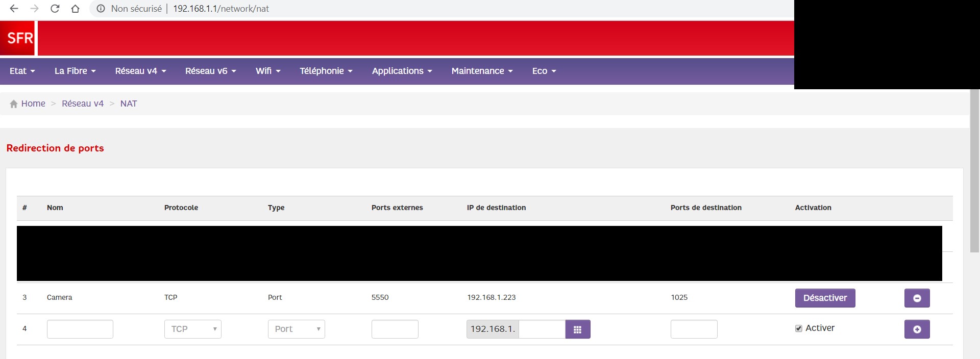This screenshot has height=359, width=980.
Task: Click the browser home icon
Action: tap(75, 9)
